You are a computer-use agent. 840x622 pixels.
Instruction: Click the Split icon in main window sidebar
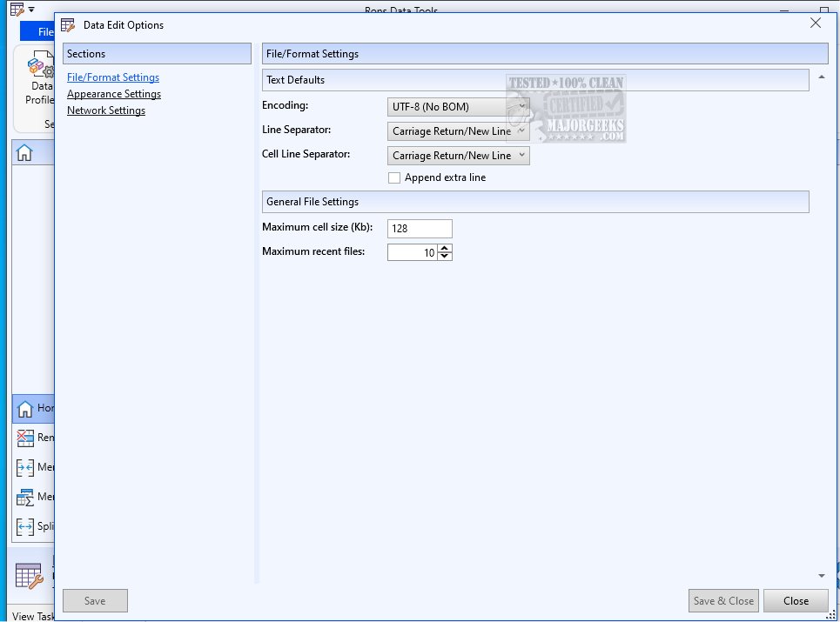coord(24,526)
